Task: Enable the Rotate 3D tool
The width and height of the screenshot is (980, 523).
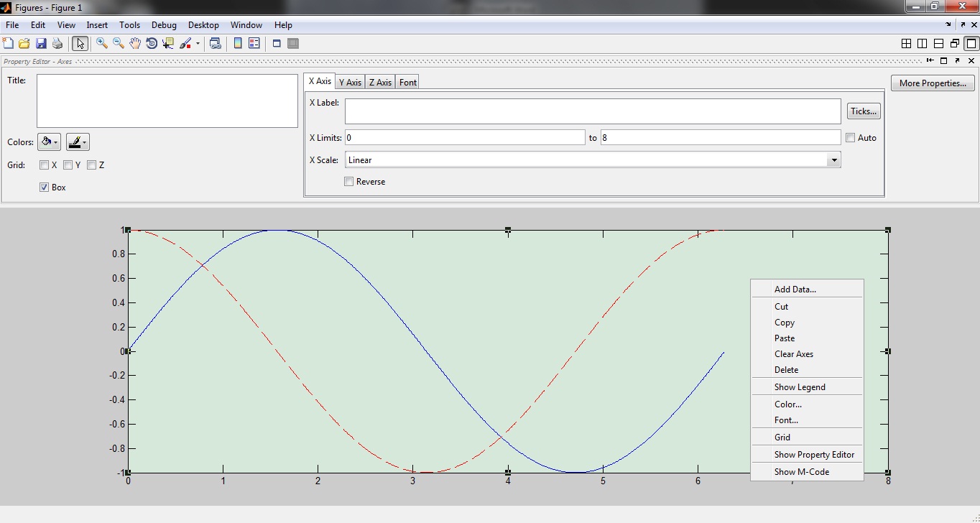Action: 152,43
